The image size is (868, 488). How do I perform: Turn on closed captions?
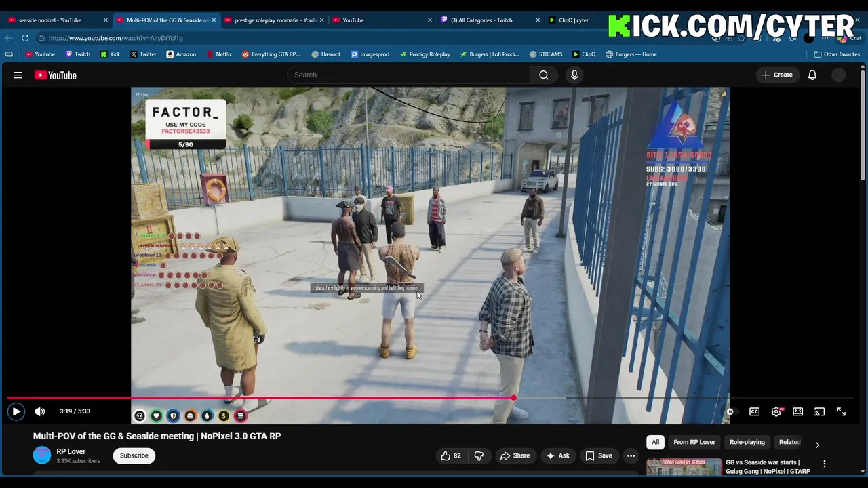(x=754, y=411)
